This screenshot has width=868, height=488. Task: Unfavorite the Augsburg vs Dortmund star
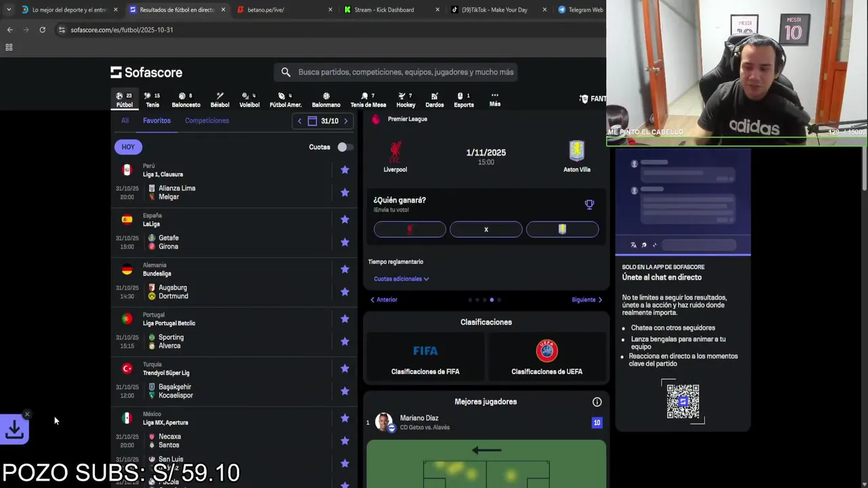coord(344,291)
